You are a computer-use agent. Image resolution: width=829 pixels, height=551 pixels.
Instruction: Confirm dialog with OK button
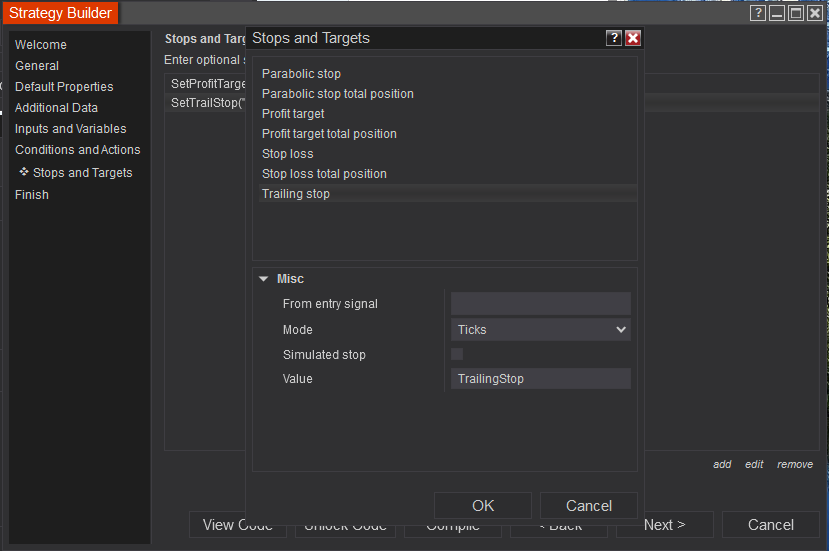click(483, 506)
